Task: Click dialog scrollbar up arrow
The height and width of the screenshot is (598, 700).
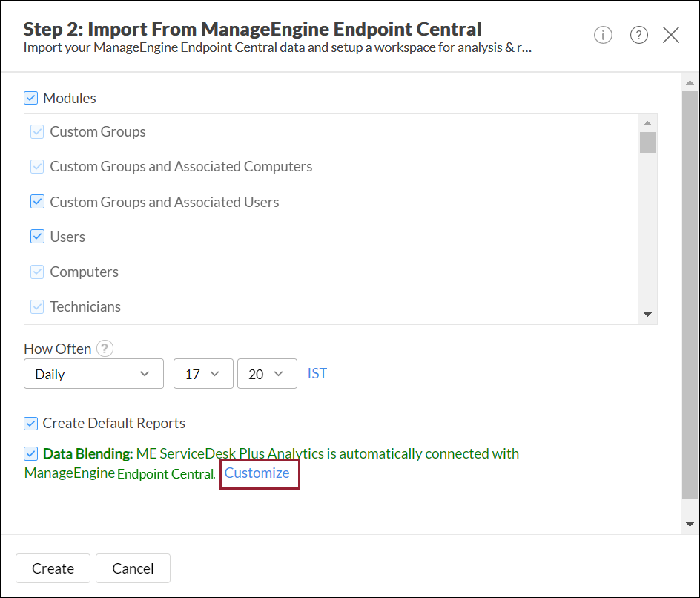Action: pyautogui.click(x=690, y=82)
